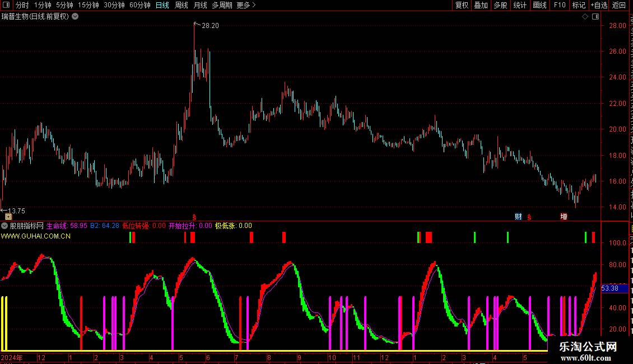Open the 多股 multi-stock view

click(500, 5)
